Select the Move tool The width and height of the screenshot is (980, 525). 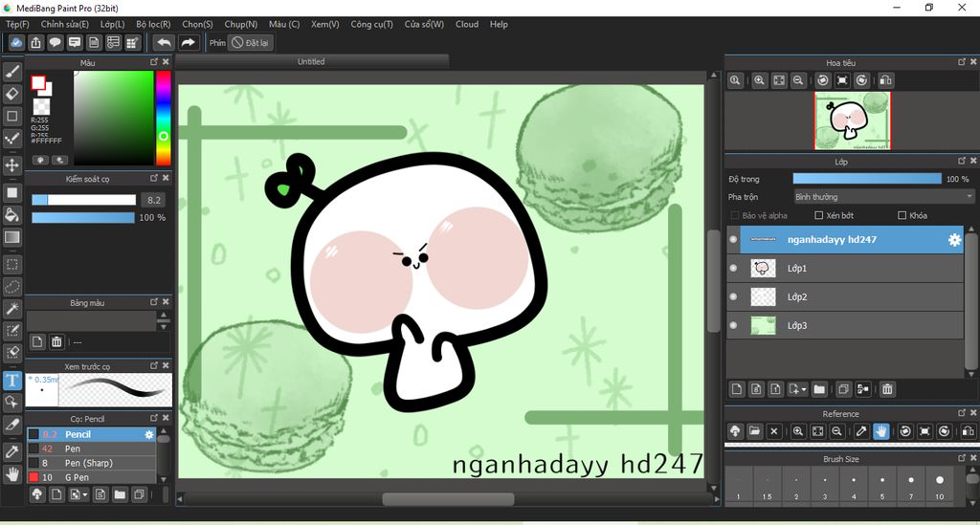click(x=11, y=165)
